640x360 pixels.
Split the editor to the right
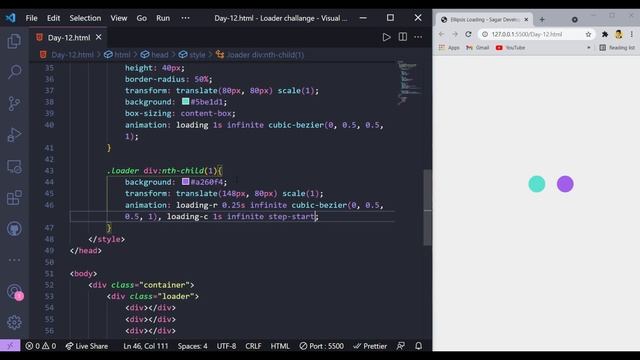(402, 37)
